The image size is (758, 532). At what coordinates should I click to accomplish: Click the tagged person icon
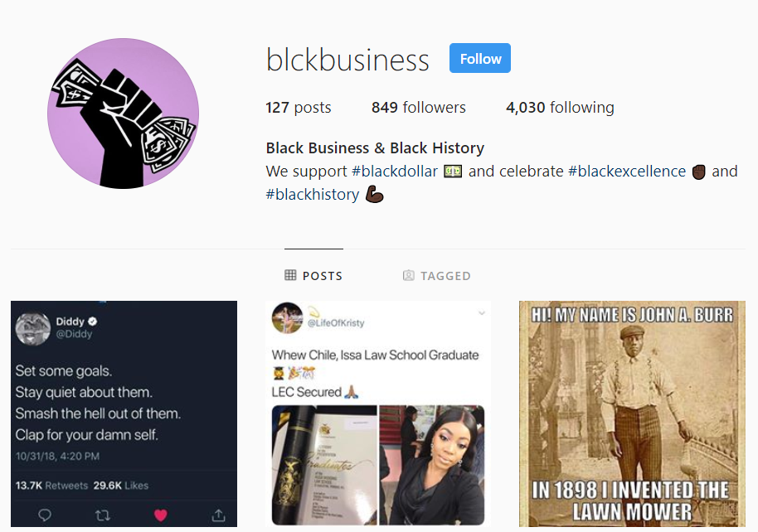[x=409, y=275]
